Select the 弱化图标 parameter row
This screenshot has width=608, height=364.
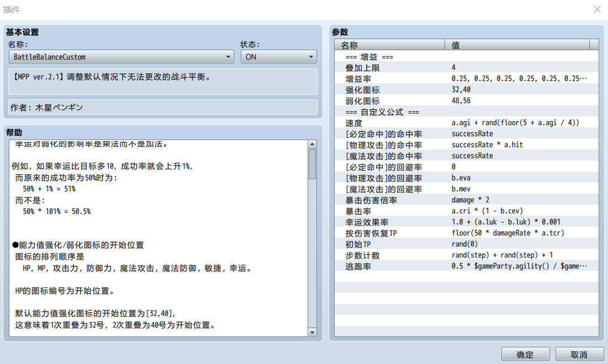[x=467, y=101]
